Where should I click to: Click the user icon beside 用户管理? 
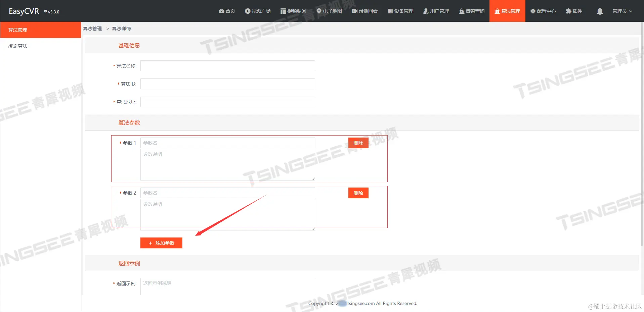click(x=426, y=11)
